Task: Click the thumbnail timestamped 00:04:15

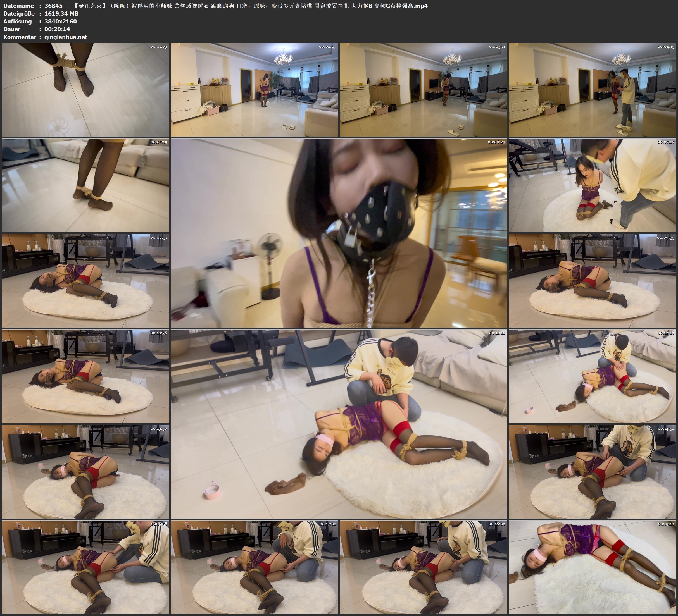Action: click(x=592, y=89)
